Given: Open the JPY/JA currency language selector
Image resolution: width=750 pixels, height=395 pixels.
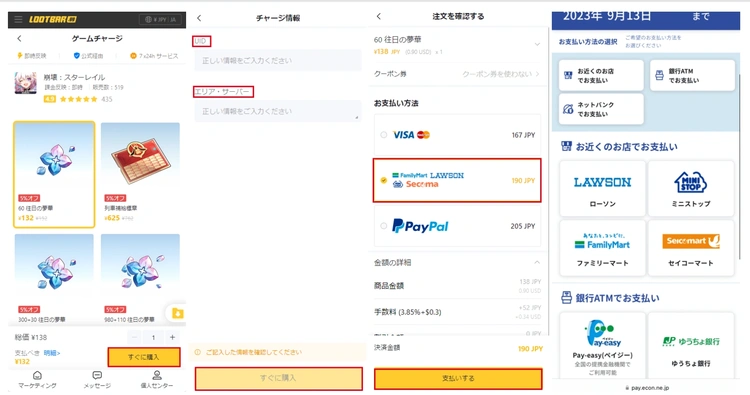Looking at the screenshot, I should point(161,20).
